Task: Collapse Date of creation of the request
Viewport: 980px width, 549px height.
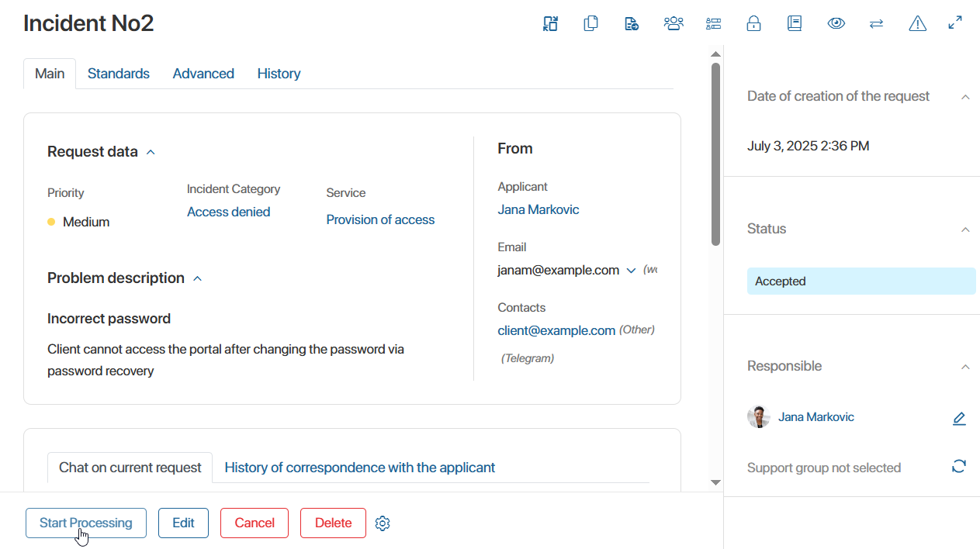Action: 965,97
